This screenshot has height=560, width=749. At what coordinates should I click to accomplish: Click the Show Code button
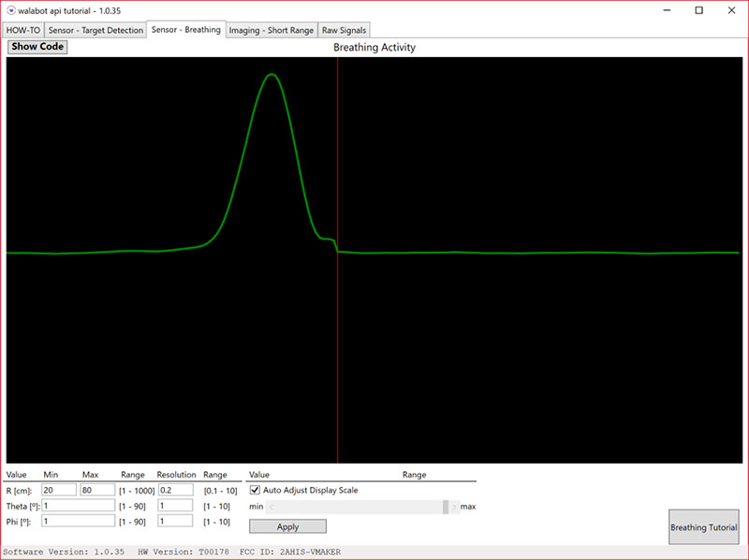37,47
